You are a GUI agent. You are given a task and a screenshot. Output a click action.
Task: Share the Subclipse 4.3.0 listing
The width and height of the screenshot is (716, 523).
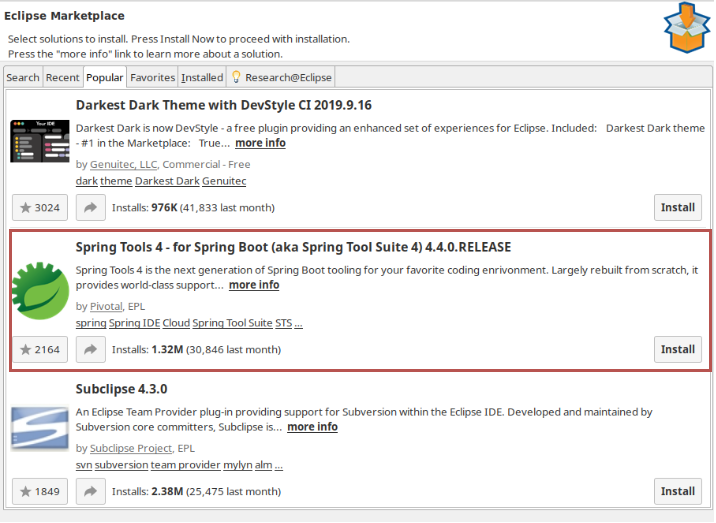pyautogui.click(x=90, y=492)
